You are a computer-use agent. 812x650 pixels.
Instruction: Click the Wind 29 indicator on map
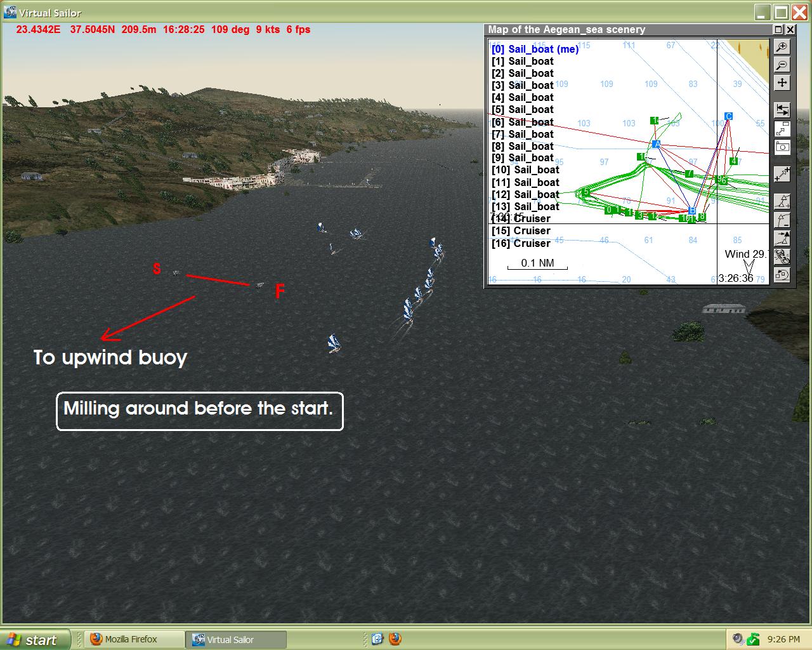[746, 254]
